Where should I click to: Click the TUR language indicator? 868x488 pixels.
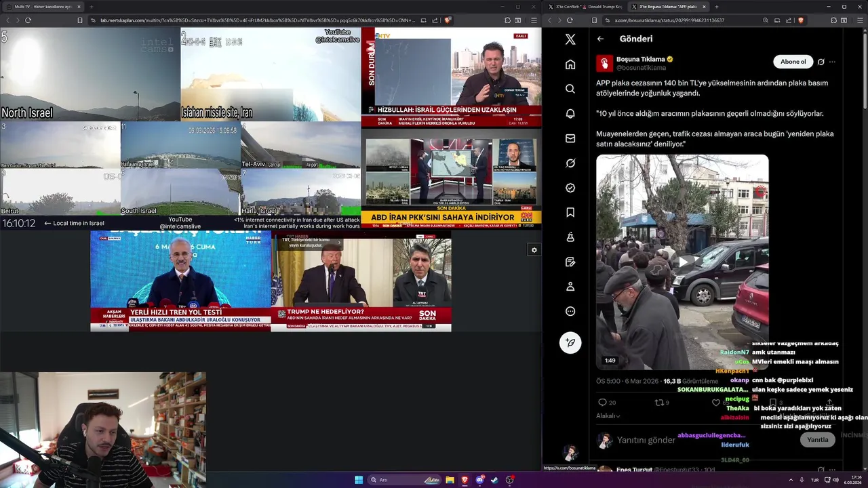[x=814, y=480]
